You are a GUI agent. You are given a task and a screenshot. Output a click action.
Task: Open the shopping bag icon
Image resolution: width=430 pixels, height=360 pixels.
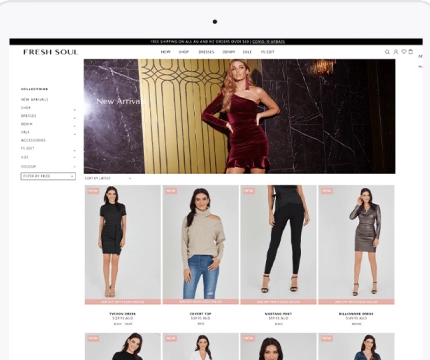click(x=411, y=51)
